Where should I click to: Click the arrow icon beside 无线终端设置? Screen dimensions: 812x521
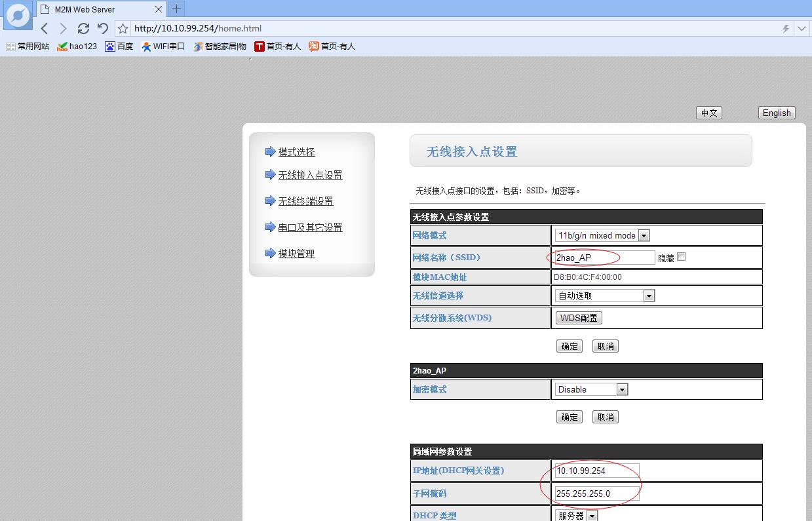[270, 201]
